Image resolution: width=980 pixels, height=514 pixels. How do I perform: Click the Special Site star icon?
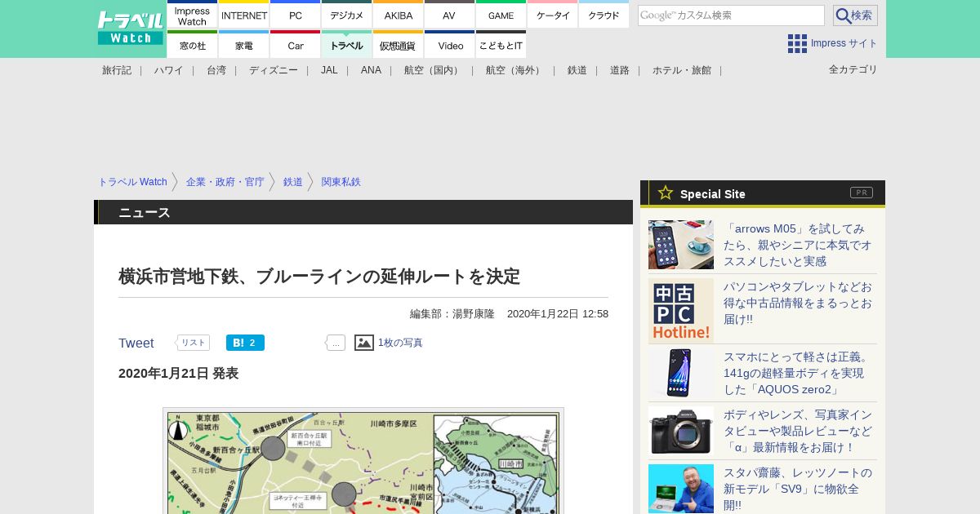(666, 193)
